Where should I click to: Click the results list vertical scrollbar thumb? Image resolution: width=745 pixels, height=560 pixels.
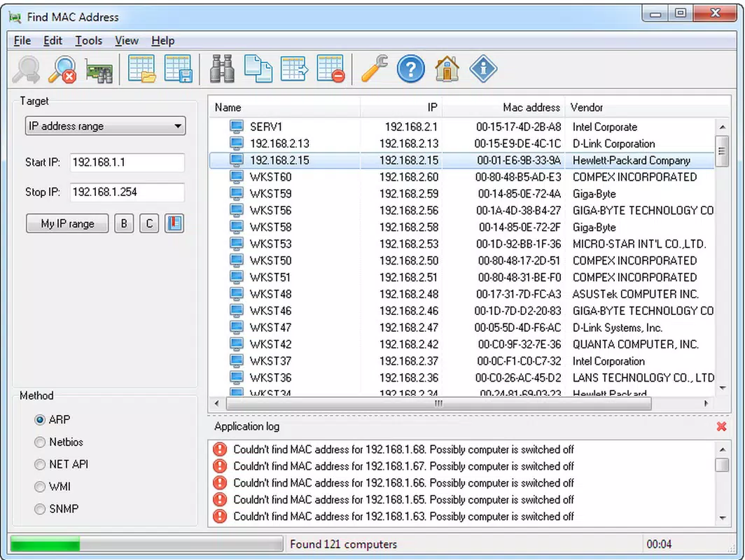coord(722,151)
